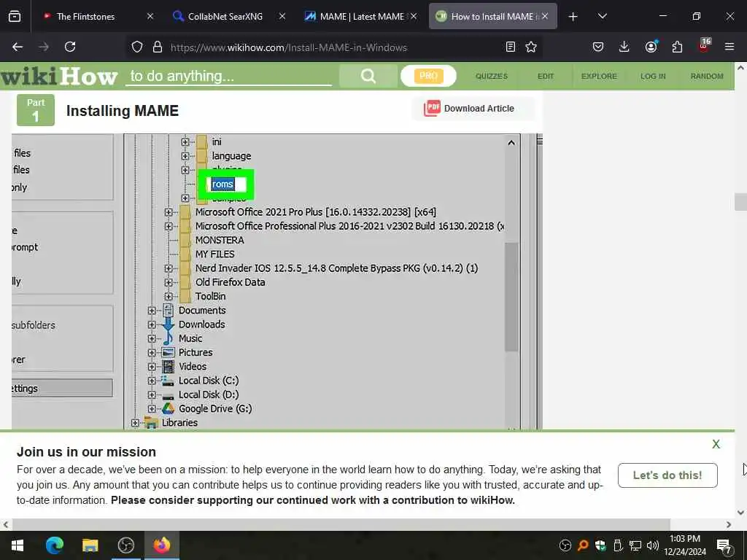Switch to MAME Latest MAME tab
Viewport: 747px width, 560px height.
click(x=360, y=16)
